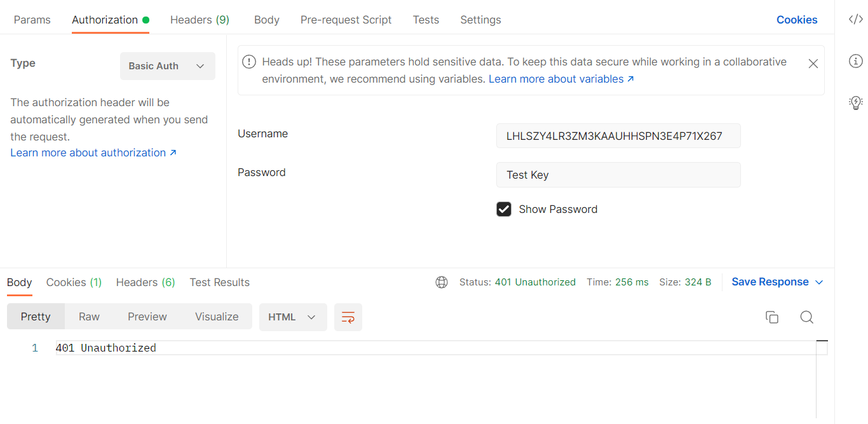Open the request info sidebar panel
868x424 pixels.
[856, 61]
